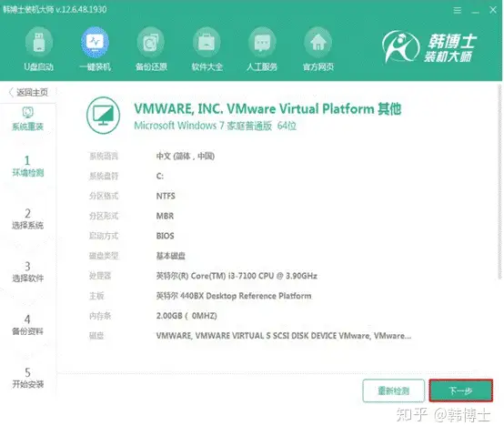Click the 韩博士装机大师 logo
Screen dimensions: 504x436
pyautogui.click(x=429, y=47)
